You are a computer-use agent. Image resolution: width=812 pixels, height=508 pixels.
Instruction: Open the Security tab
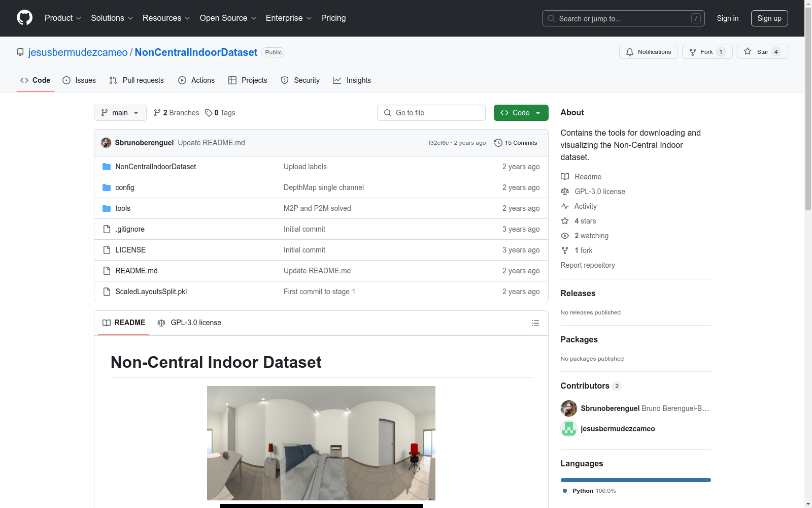(300, 80)
